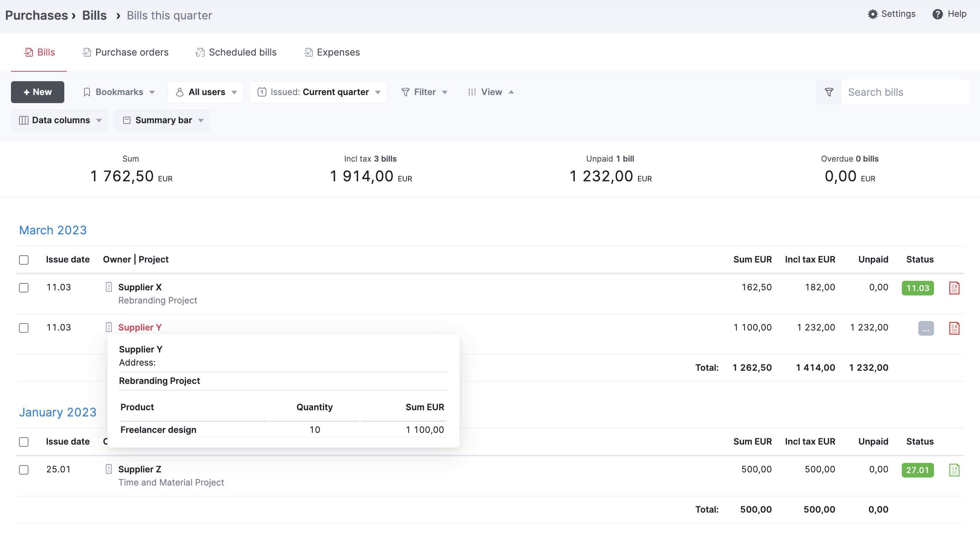
Task: Click the search filter funnel icon
Action: click(829, 92)
